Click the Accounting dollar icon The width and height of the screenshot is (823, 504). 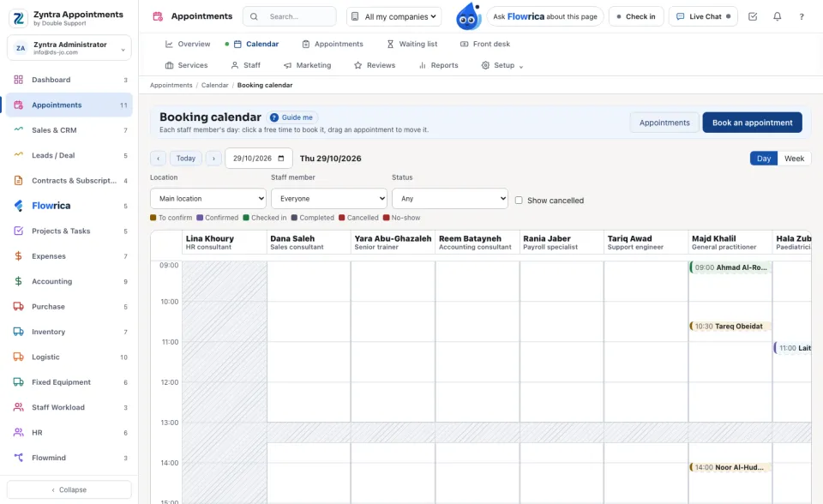pyautogui.click(x=18, y=281)
